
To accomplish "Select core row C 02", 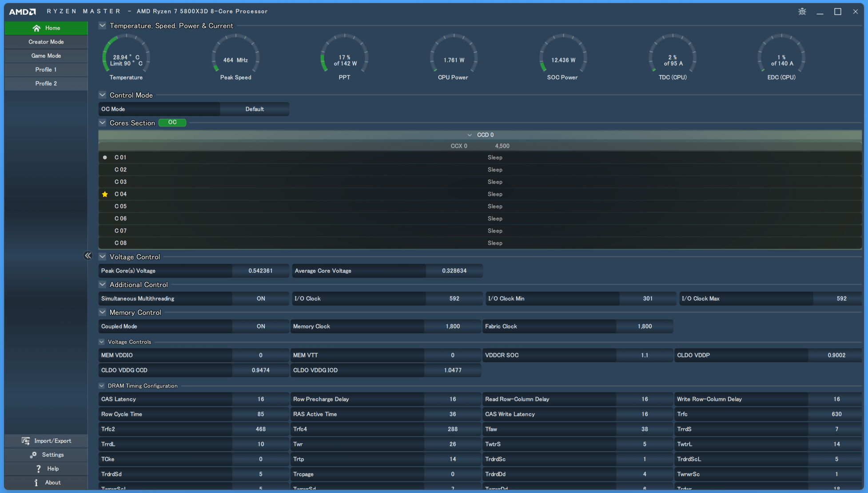I will coord(480,170).
